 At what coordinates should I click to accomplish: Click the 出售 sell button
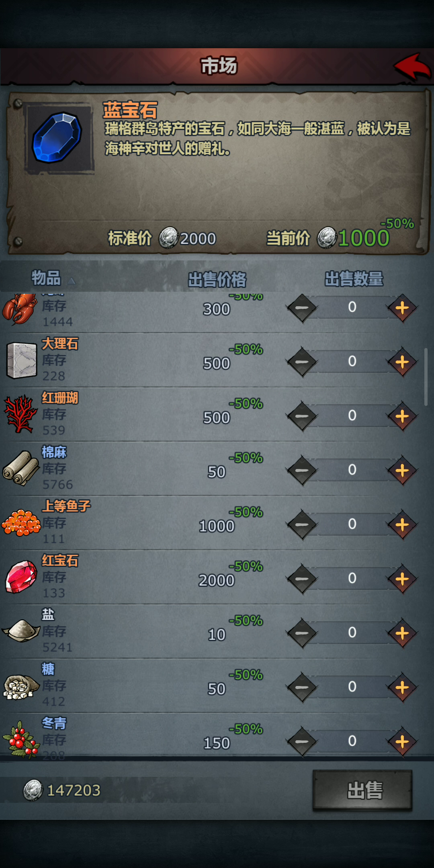tap(362, 790)
